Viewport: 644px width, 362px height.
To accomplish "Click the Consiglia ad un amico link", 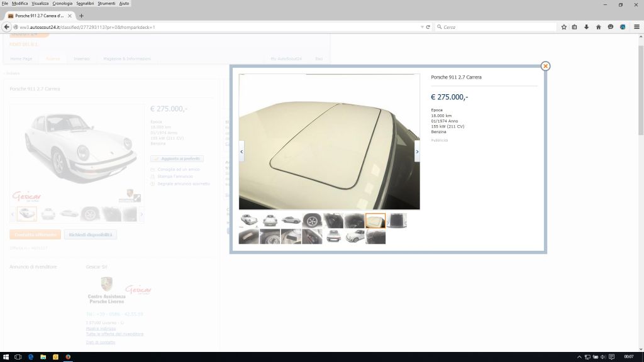I will (x=179, y=169).
